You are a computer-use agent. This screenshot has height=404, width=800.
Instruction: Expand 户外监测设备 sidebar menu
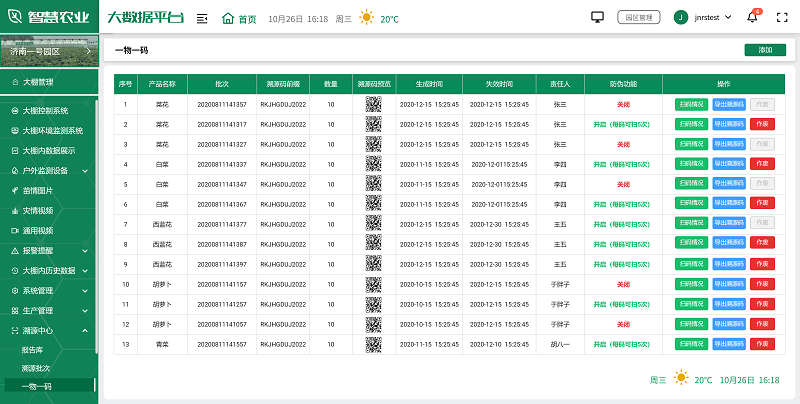pyautogui.click(x=45, y=170)
